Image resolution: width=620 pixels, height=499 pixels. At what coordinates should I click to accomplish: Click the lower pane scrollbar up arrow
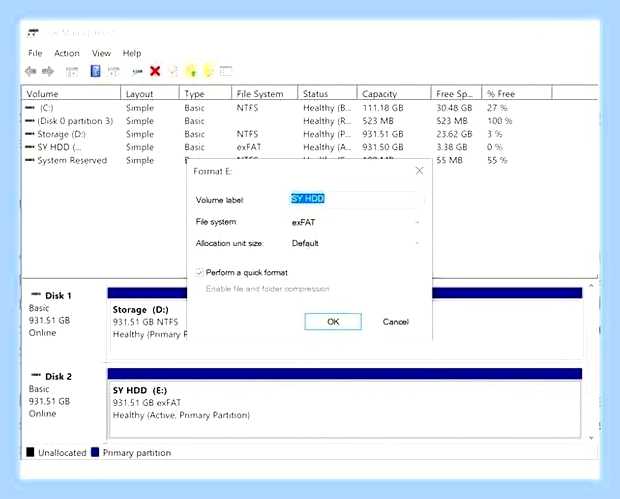point(591,285)
